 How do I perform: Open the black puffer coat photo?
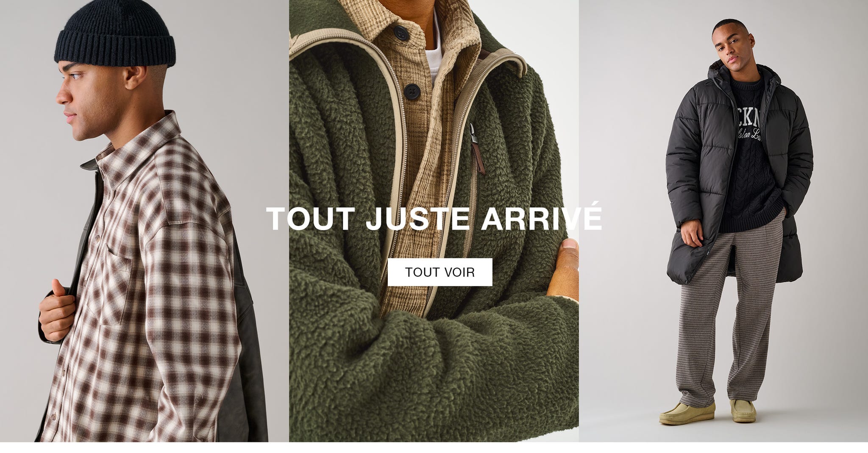click(723, 221)
